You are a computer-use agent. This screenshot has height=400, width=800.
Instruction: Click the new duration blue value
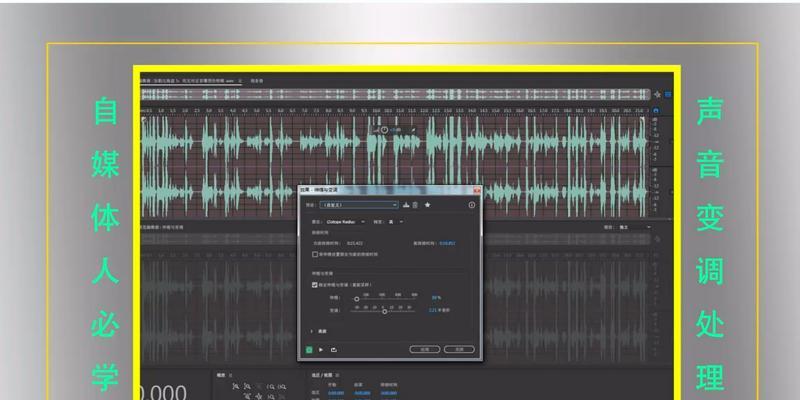tap(447, 243)
